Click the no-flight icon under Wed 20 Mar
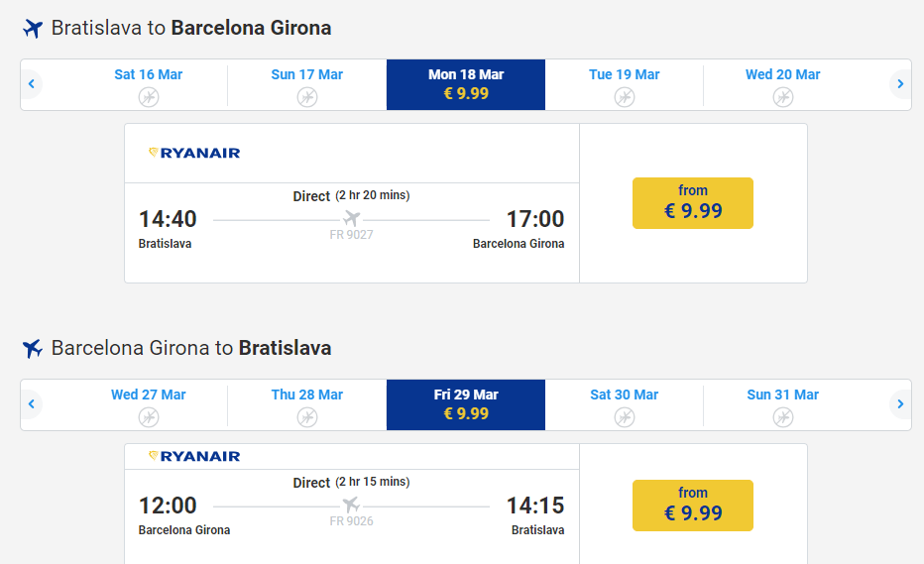 [783, 97]
